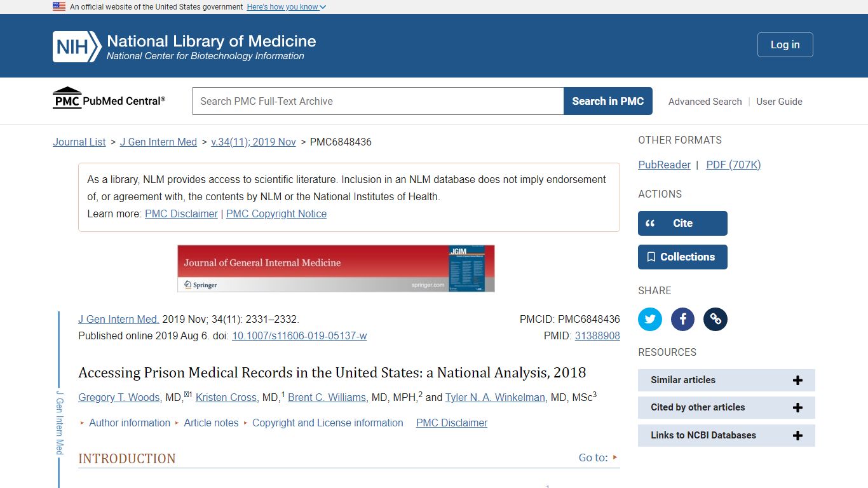The height and width of the screenshot is (488, 868).
Task: Share article on Facebook
Action: [683, 319]
